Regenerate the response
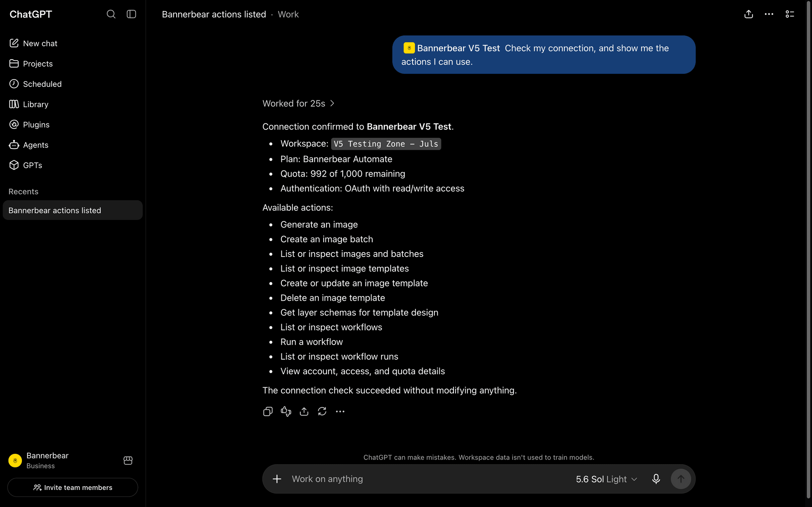Image resolution: width=812 pixels, height=507 pixels. [322, 412]
